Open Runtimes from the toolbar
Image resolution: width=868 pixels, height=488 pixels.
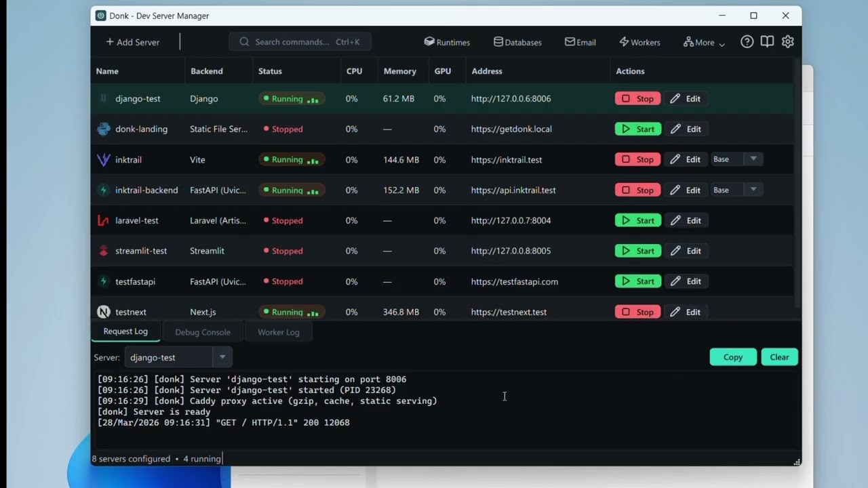point(447,42)
